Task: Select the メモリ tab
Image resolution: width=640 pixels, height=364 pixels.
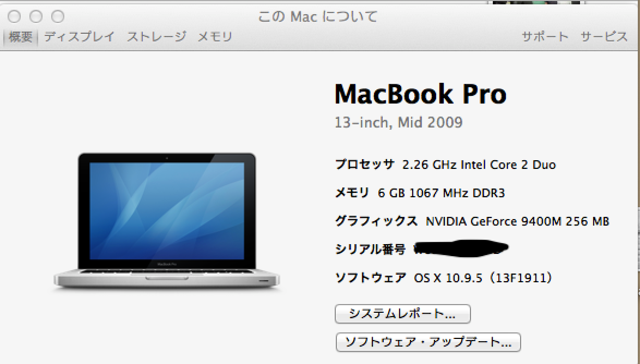Action: pyautogui.click(x=215, y=37)
